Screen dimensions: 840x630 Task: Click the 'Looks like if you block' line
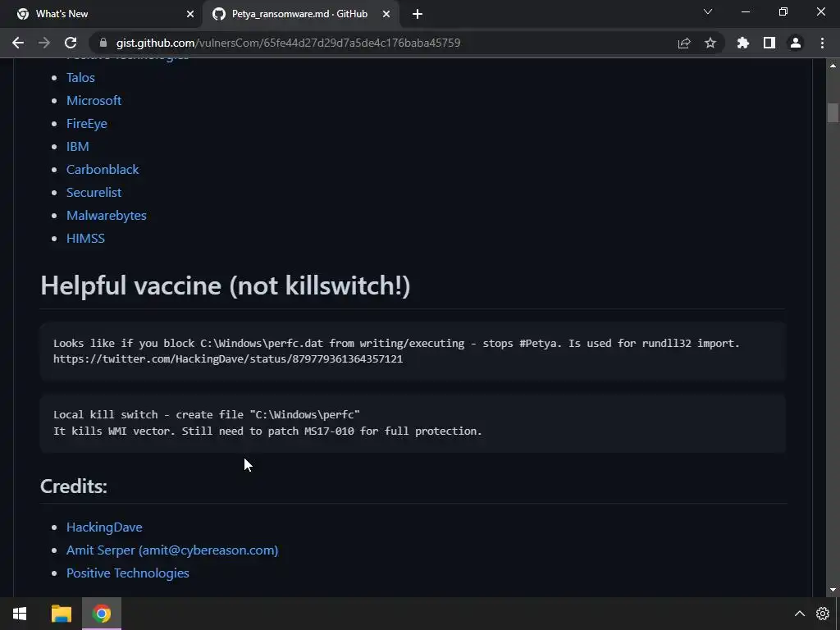tap(396, 344)
